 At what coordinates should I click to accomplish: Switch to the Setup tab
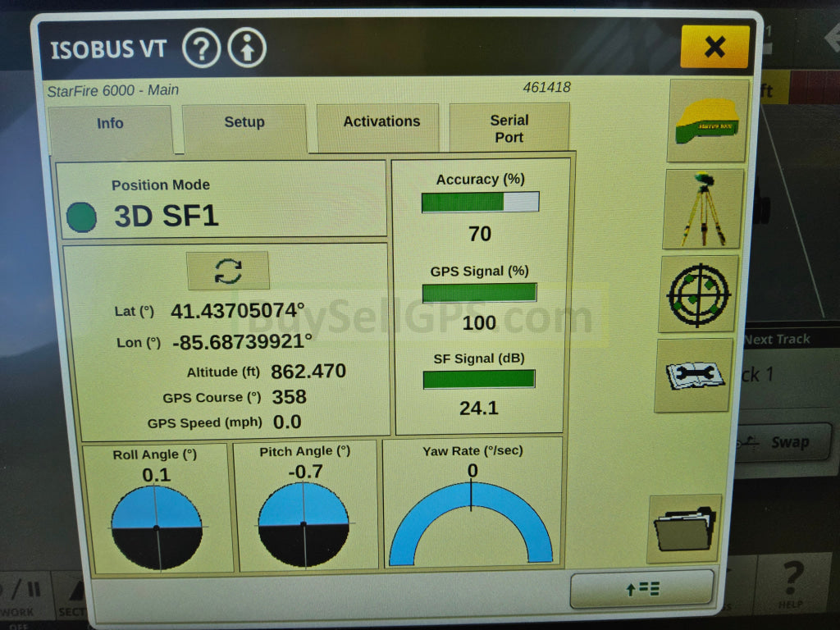[244, 127]
